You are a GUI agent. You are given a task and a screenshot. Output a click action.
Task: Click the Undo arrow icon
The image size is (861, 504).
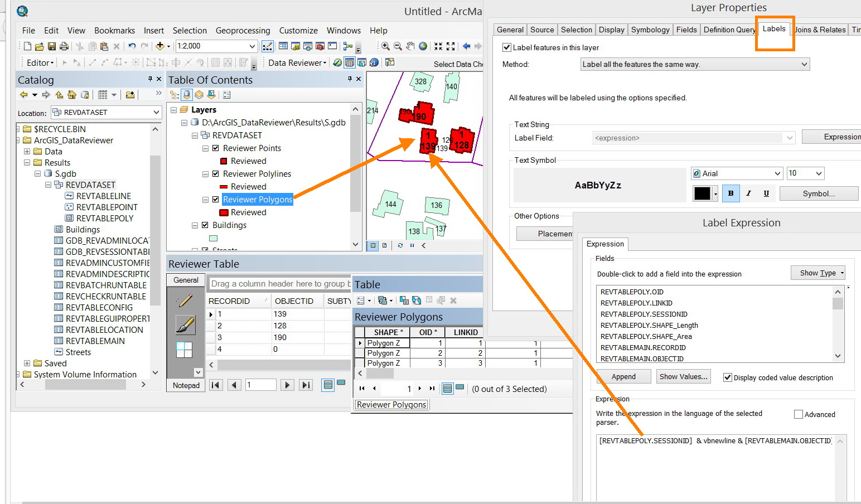[x=132, y=46]
